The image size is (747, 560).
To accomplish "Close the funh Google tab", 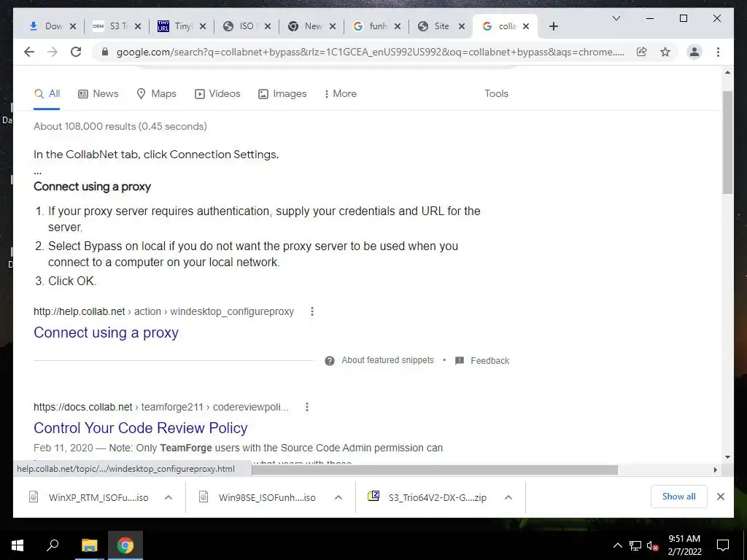I will tap(398, 26).
